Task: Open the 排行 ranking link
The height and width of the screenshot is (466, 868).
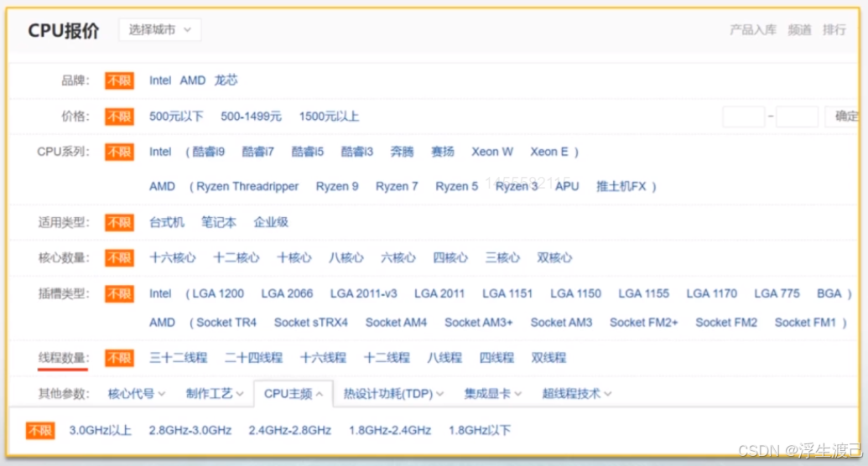Action: [834, 30]
